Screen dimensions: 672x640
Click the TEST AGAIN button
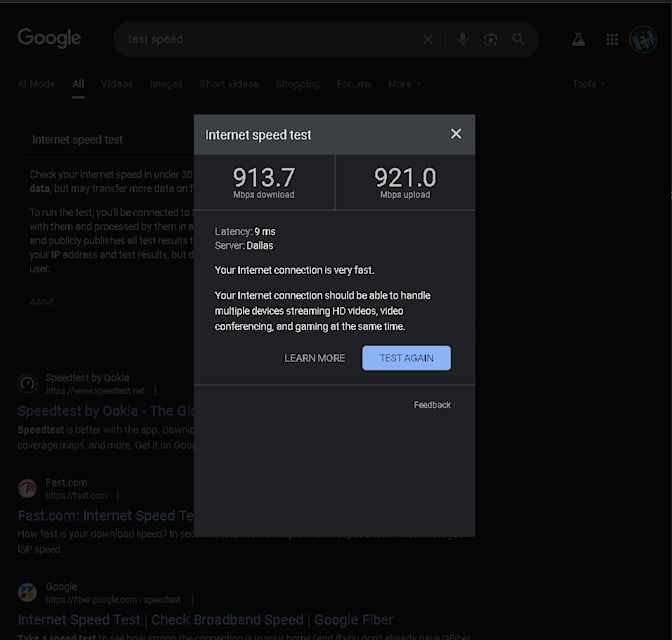pos(406,358)
